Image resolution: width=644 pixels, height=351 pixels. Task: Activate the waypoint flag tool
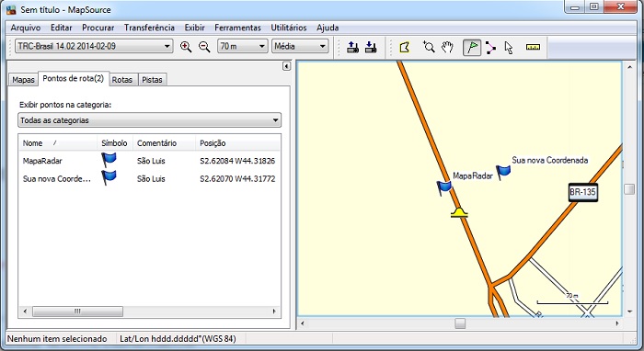click(x=472, y=47)
